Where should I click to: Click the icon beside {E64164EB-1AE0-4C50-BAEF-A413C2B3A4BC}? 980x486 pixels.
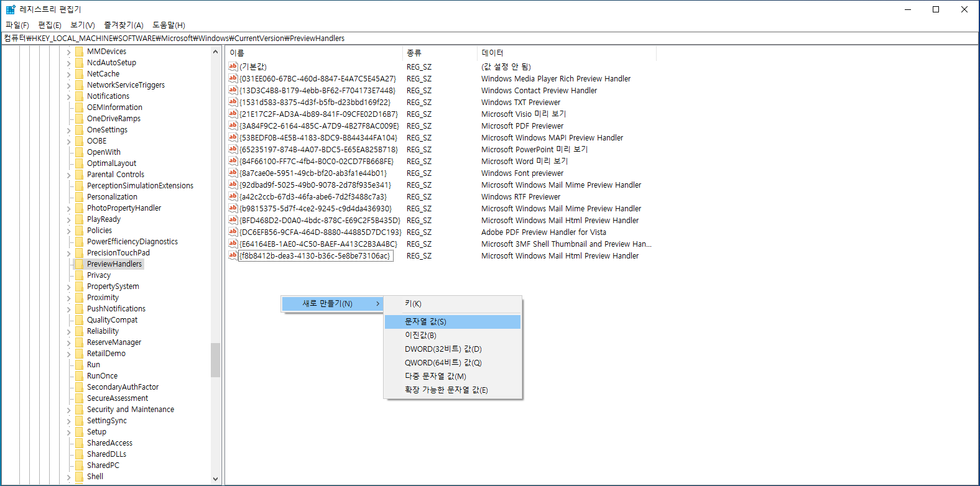click(233, 244)
